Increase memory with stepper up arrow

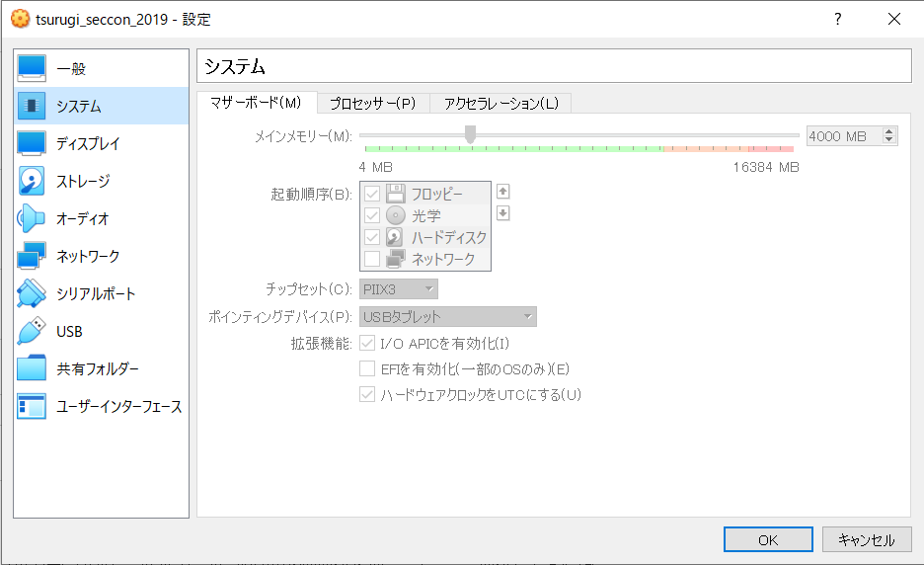click(889, 131)
